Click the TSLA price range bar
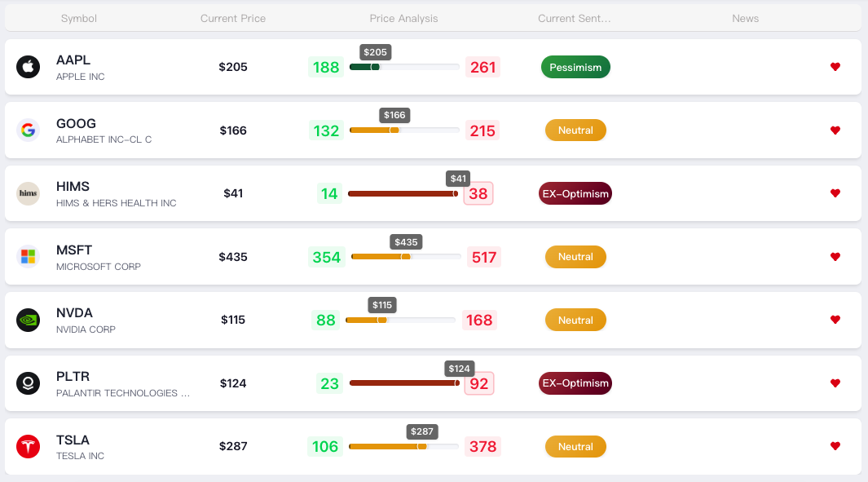 tap(403, 447)
